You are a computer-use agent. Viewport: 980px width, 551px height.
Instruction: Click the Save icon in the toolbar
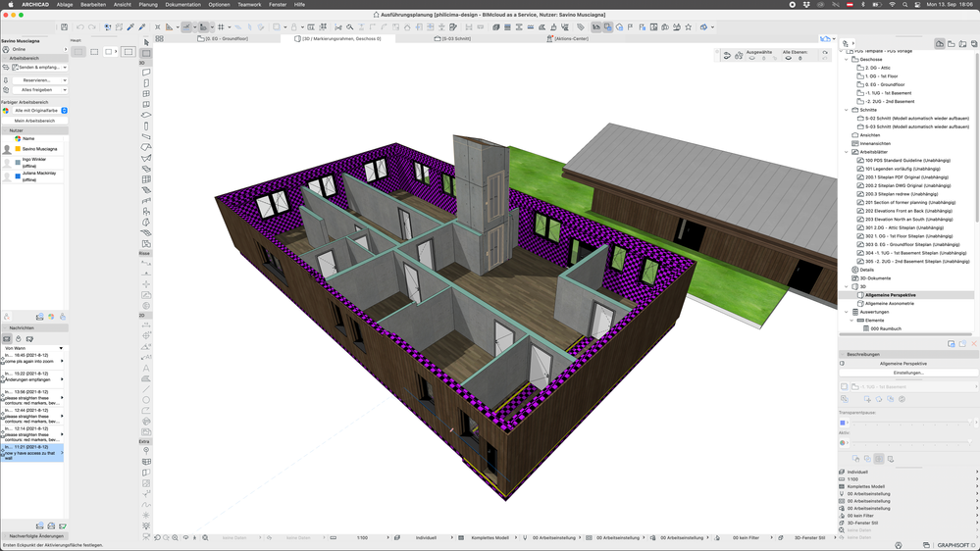click(65, 27)
